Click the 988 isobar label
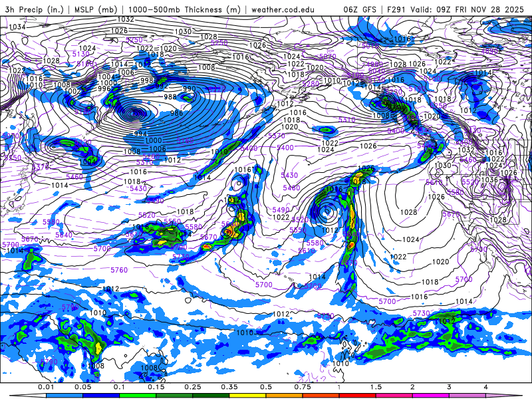532x399 pixels. click(170, 97)
